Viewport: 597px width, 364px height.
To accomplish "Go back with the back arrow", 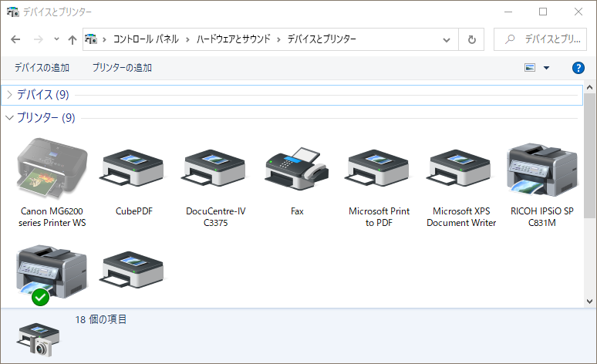I will (15, 39).
